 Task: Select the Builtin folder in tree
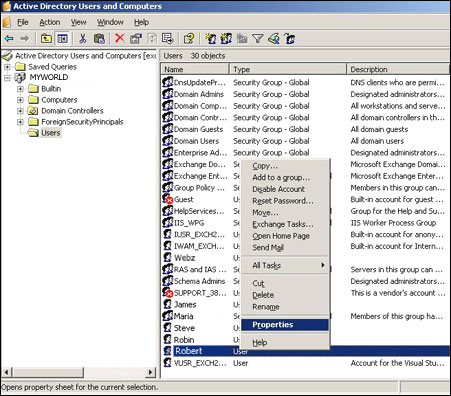(x=51, y=89)
